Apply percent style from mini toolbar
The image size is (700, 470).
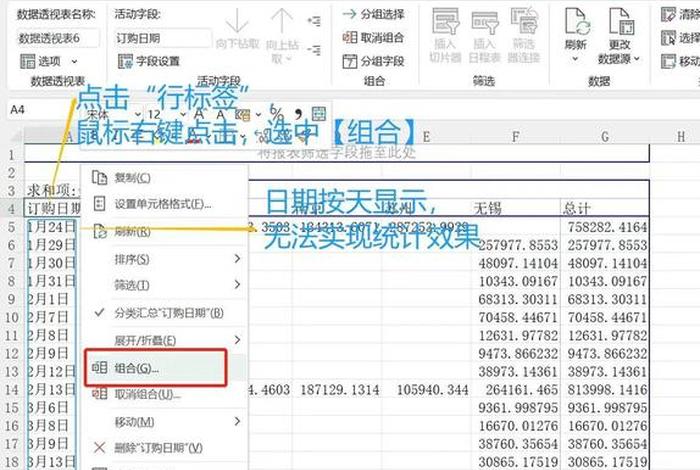(276, 112)
